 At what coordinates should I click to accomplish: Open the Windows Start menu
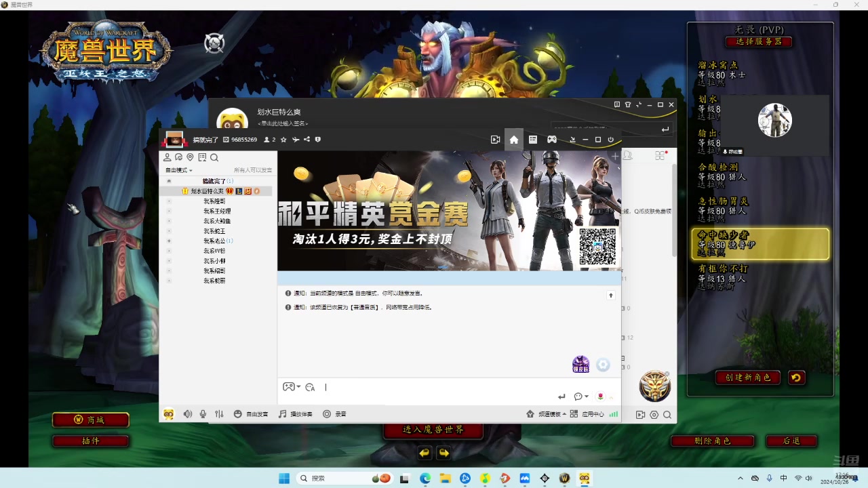point(284,479)
